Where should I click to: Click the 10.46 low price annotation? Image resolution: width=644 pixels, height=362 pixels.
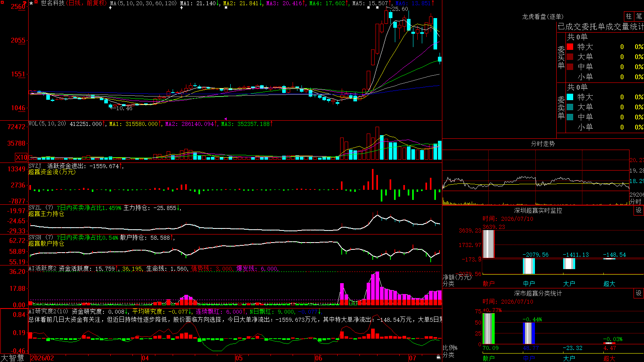coord(124,108)
